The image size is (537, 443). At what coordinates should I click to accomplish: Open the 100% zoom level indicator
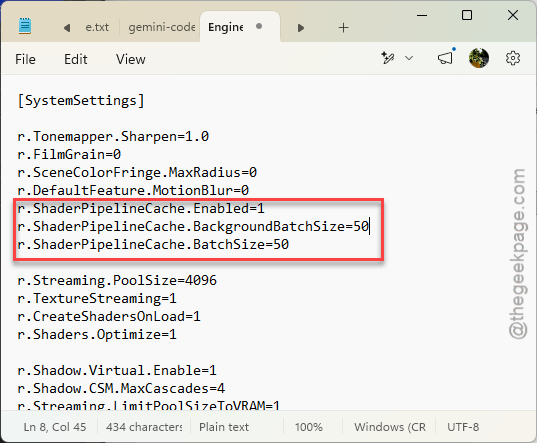tap(309, 427)
